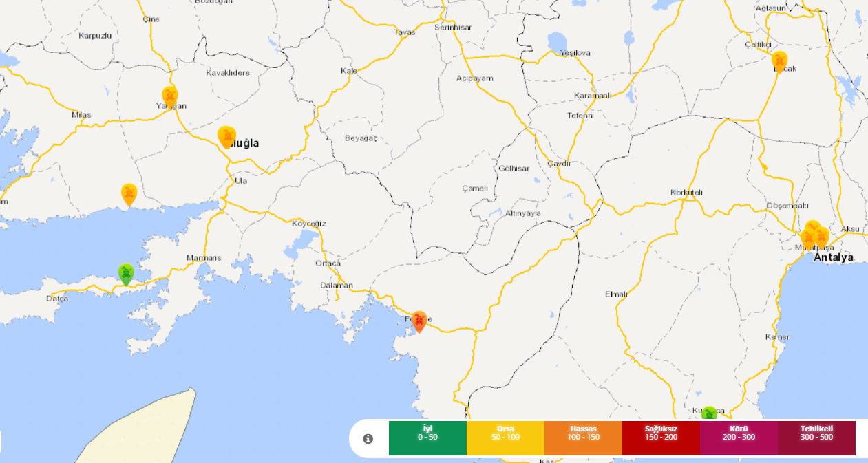
Task: Select the Ortaca place label
Action: point(328,263)
